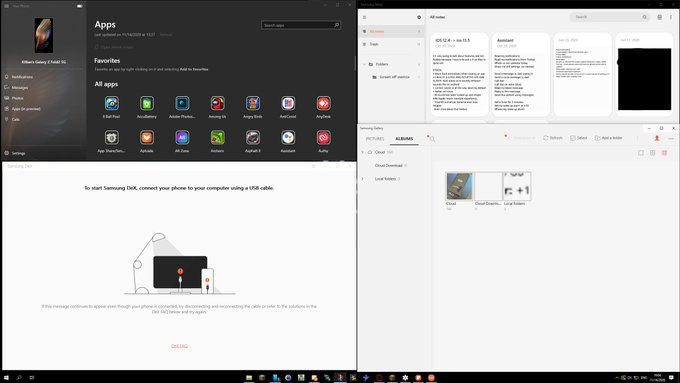Expand Local folders in Samsung Gallery
680x383 pixels.
(x=363, y=179)
